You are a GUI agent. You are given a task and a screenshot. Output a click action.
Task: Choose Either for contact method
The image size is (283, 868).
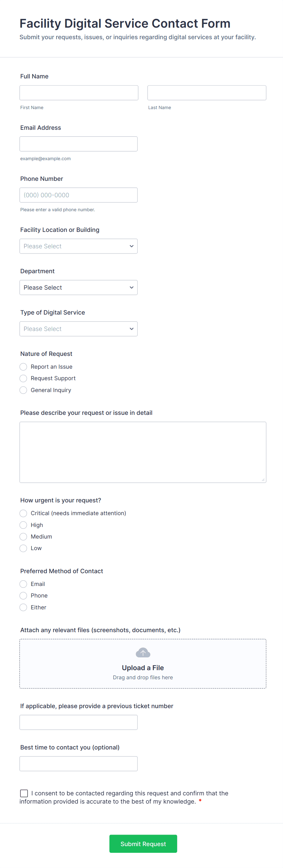[x=23, y=607]
